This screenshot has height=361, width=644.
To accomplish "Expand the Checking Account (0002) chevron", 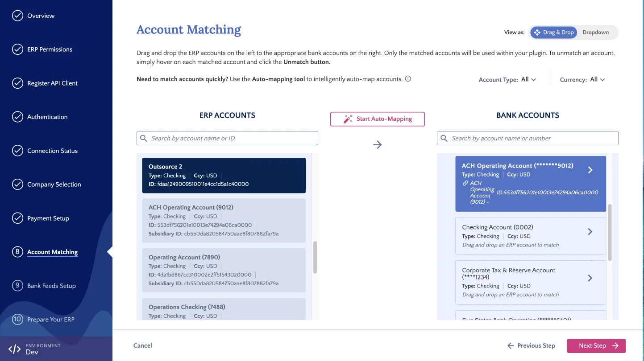I will pyautogui.click(x=590, y=232).
